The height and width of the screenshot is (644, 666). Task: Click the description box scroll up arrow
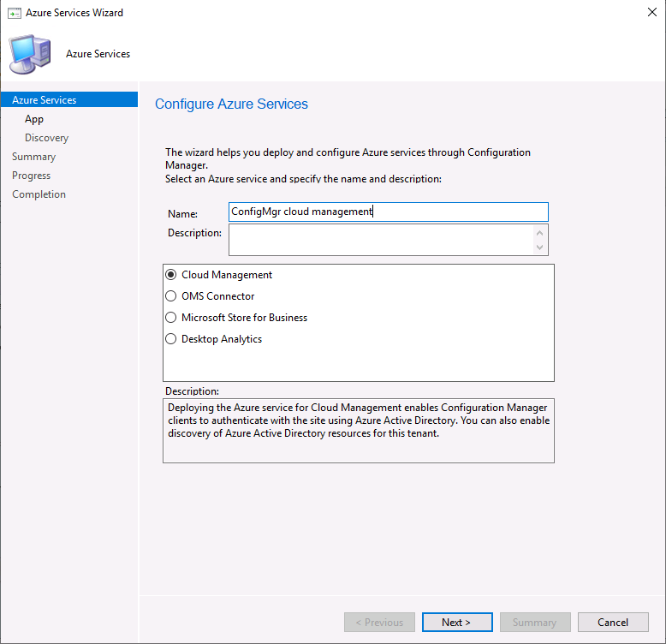pyautogui.click(x=539, y=233)
